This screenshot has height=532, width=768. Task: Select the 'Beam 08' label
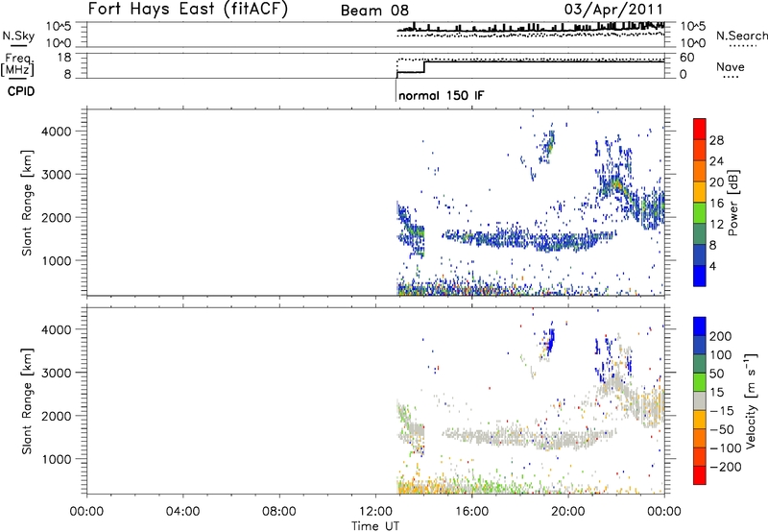pyautogui.click(x=374, y=11)
